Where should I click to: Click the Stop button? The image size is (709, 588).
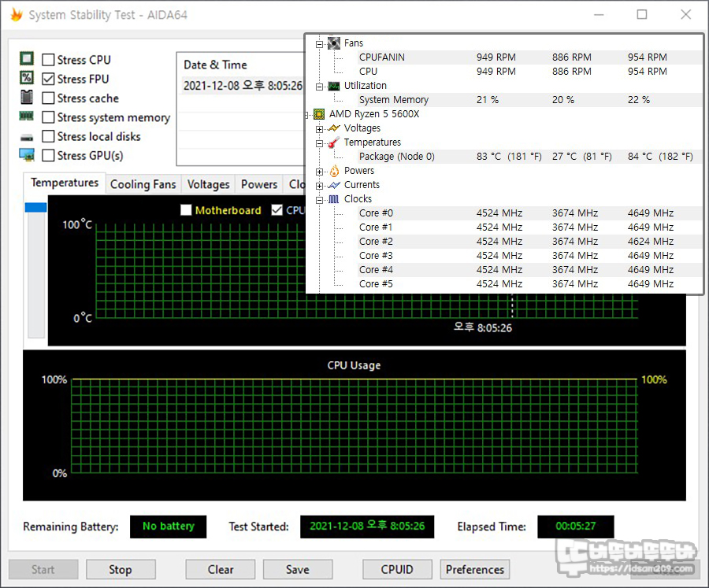121,569
